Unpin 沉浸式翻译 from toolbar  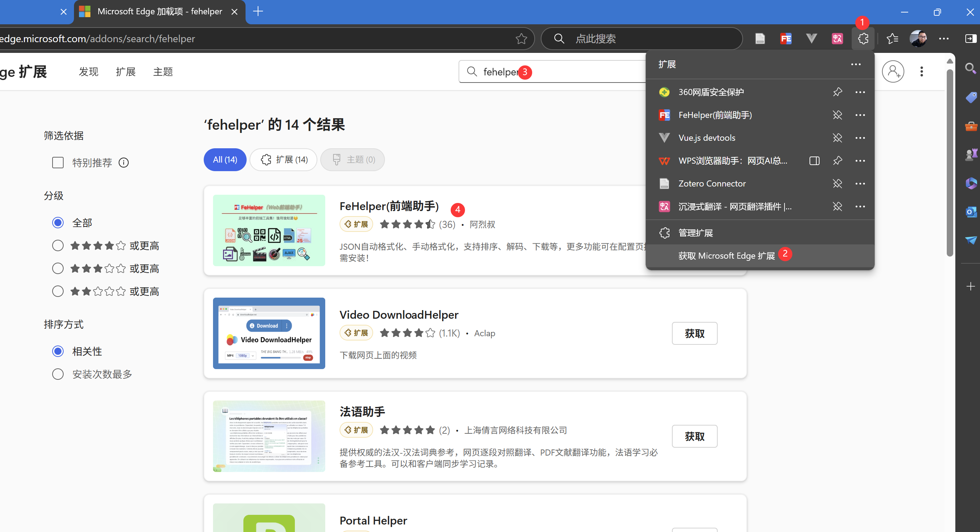coord(837,206)
